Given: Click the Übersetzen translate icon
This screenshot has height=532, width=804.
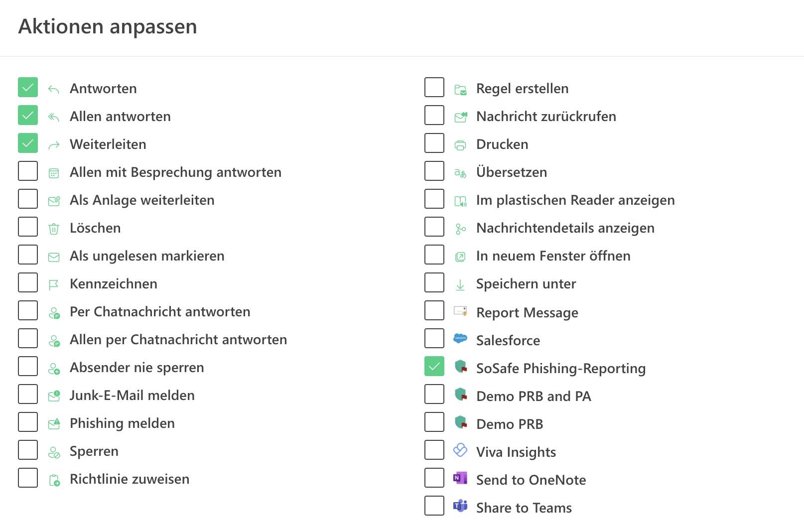Looking at the screenshot, I should coord(460,173).
